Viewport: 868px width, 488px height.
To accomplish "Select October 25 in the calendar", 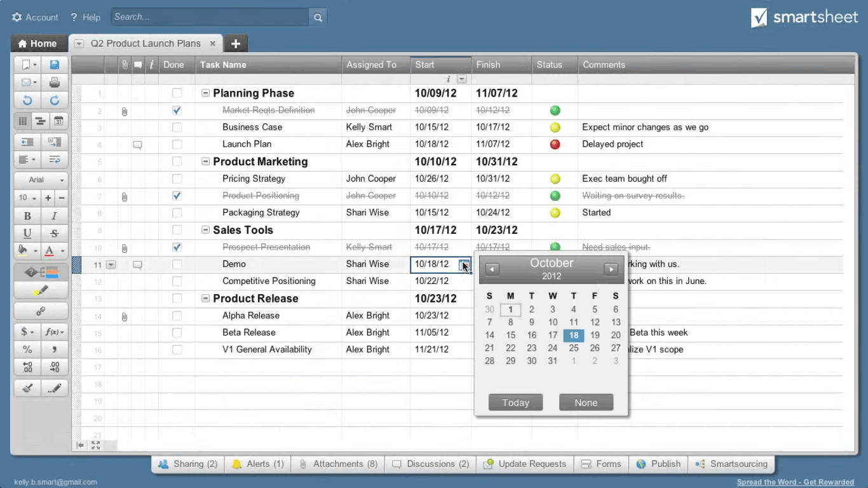I will pyautogui.click(x=574, y=348).
